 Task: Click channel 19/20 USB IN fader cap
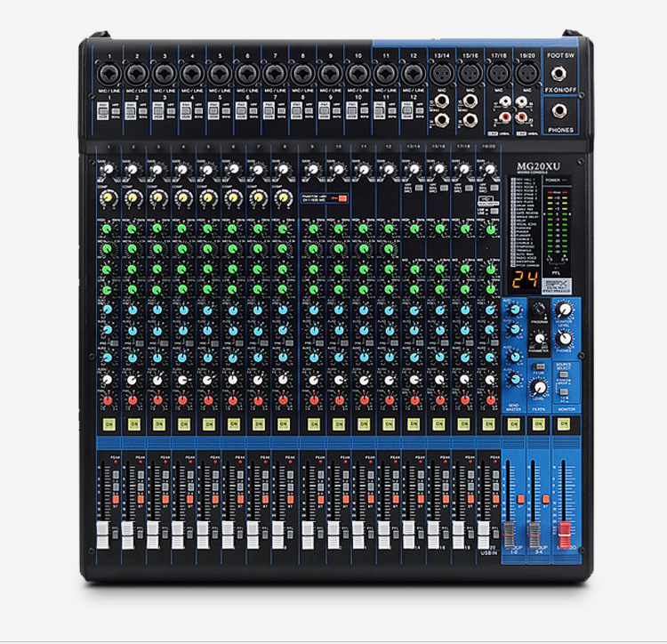[483, 535]
